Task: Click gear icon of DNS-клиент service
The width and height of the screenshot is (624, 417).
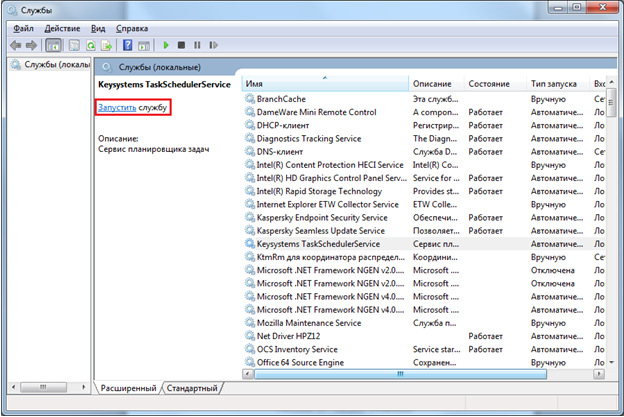Action: tap(250, 152)
